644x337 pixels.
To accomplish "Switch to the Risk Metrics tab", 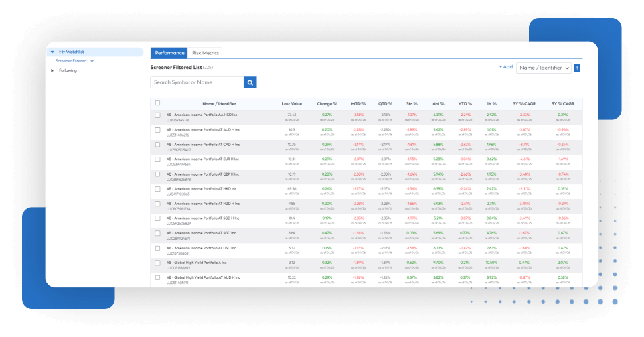I will (x=206, y=53).
